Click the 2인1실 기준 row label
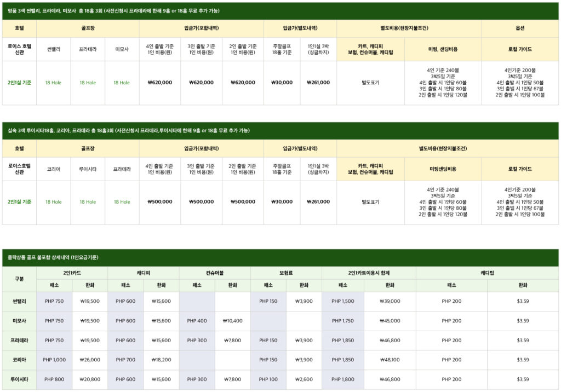The image size is (561, 392). pyautogui.click(x=19, y=82)
